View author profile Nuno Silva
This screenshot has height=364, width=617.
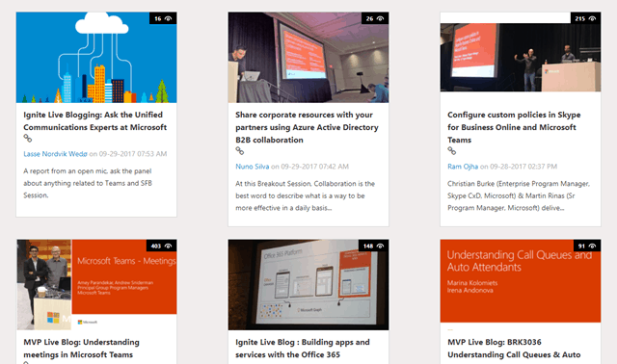tap(253, 167)
